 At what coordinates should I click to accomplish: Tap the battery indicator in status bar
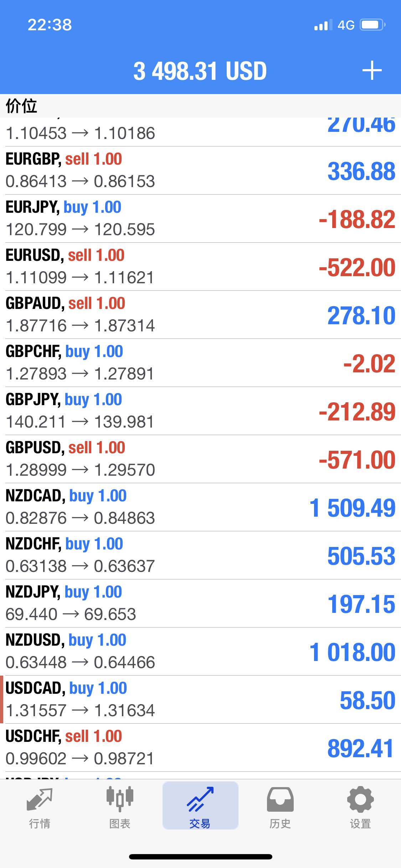tap(372, 25)
